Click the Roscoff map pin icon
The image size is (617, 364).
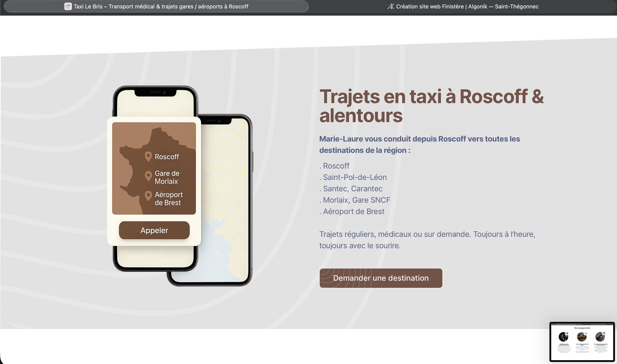(148, 156)
